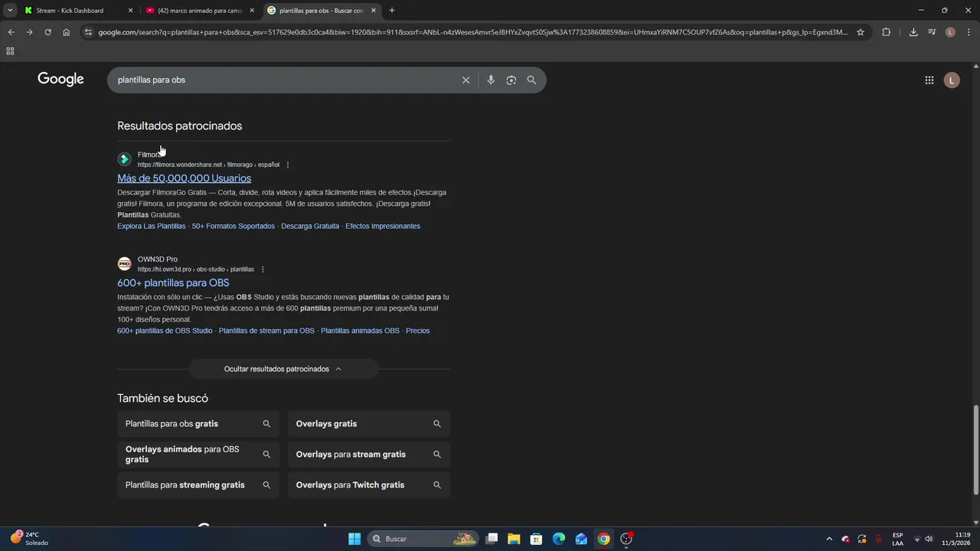Open the Chrome profile avatar in toolbar
The width and height of the screenshot is (980, 551).
tap(950, 32)
